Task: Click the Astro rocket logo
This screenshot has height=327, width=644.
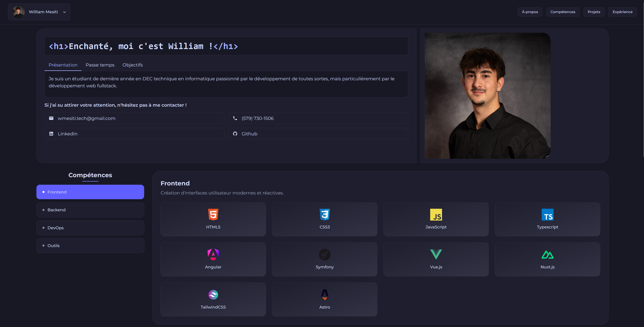Action: pyautogui.click(x=324, y=295)
